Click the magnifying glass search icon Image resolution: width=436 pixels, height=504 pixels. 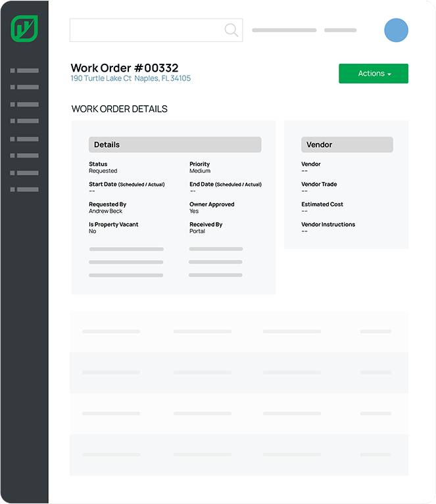[231, 30]
